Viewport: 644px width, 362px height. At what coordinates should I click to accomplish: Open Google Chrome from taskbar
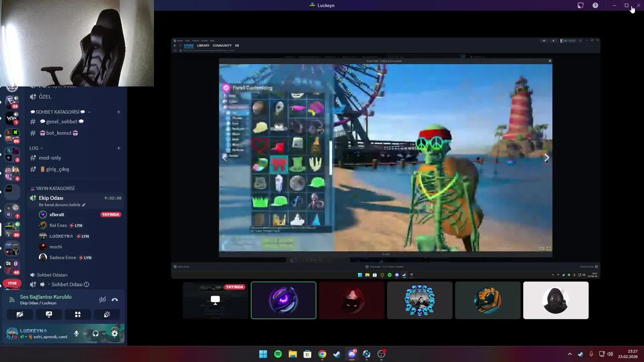(322, 354)
